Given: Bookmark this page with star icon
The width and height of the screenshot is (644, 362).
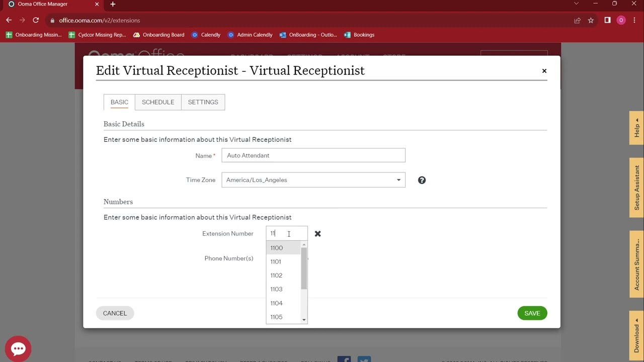Looking at the screenshot, I should 591,20.
